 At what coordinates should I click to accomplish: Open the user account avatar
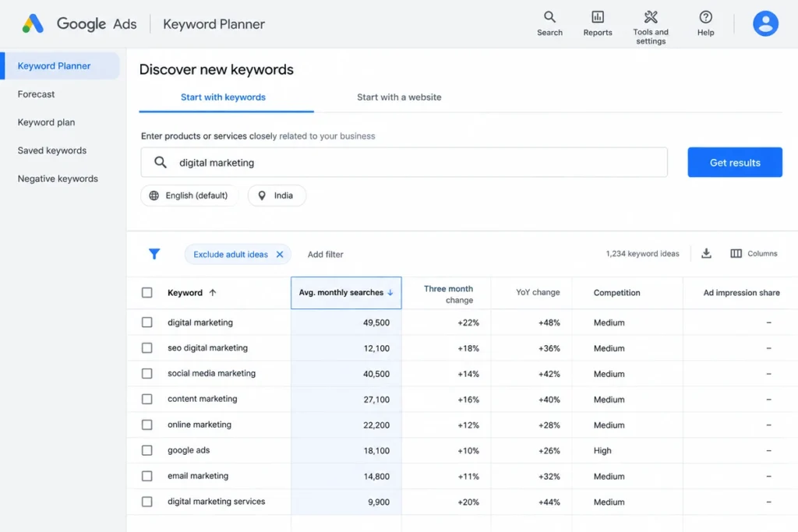765,23
